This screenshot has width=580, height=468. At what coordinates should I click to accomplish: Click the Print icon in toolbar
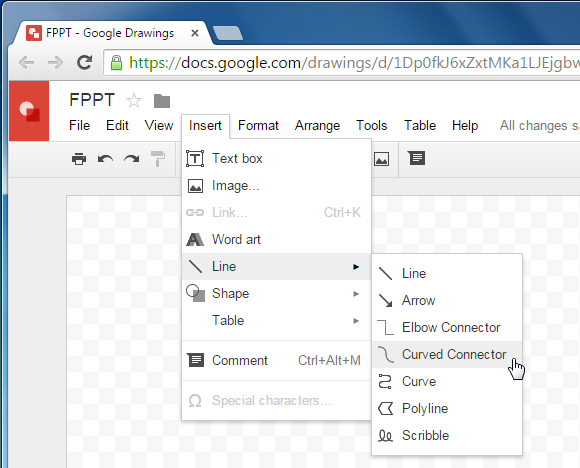[79, 159]
